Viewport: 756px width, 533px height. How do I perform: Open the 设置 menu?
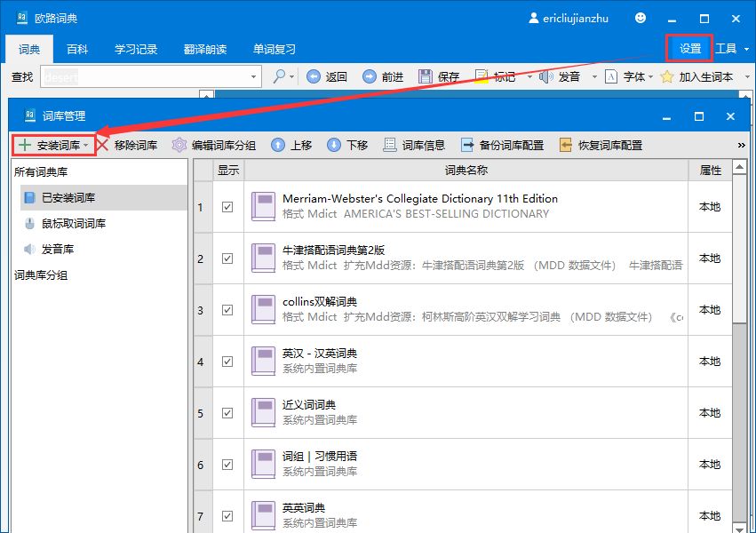[689, 49]
